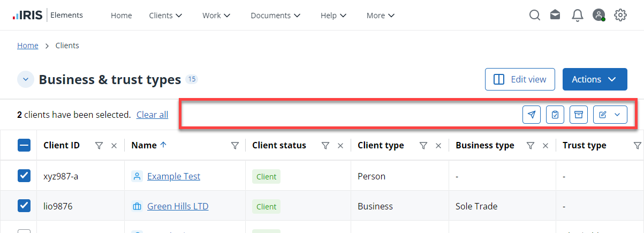Click the archive box icon button
Image resolution: width=644 pixels, height=233 pixels.
(x=578, y=115)
